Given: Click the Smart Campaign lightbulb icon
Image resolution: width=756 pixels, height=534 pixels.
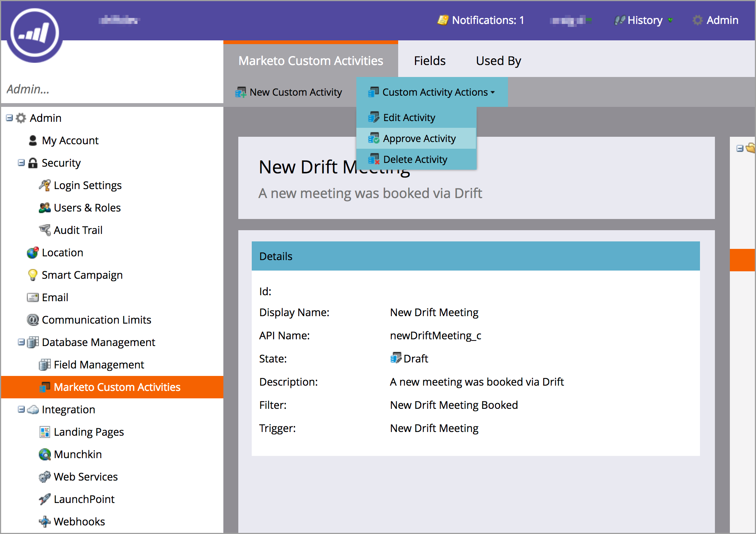Looking at the screenshot, I should click(x=33, y=275).
